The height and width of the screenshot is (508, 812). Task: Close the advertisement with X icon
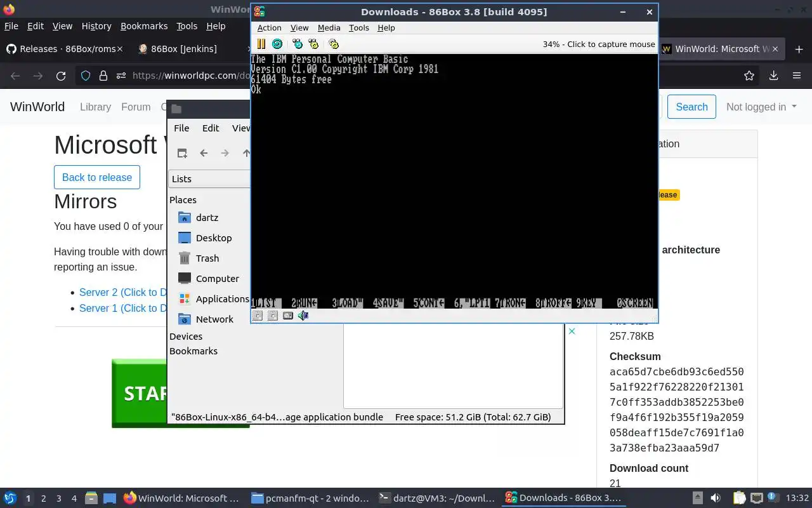[572, 331]
